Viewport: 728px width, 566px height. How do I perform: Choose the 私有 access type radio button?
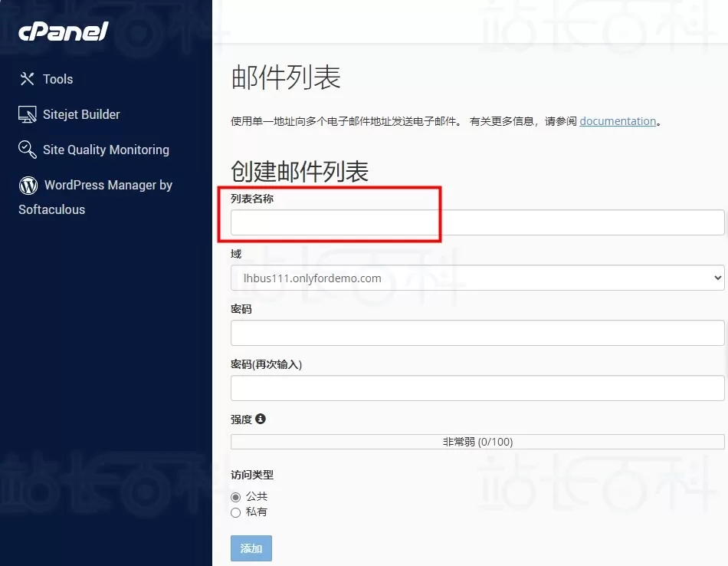(x=236, y=512)
